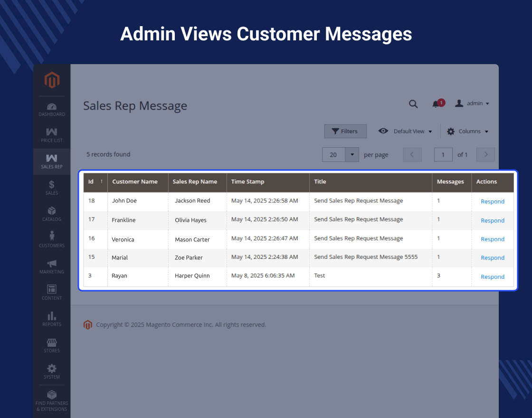Click Respond for John Doe's message
This screenshot has height=418, width=532.
coord(492,201)
